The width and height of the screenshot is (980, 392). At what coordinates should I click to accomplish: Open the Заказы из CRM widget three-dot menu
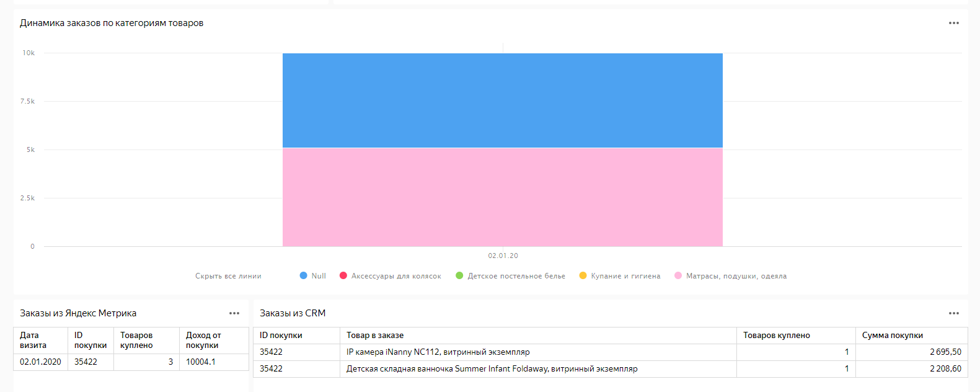point(953,313)
